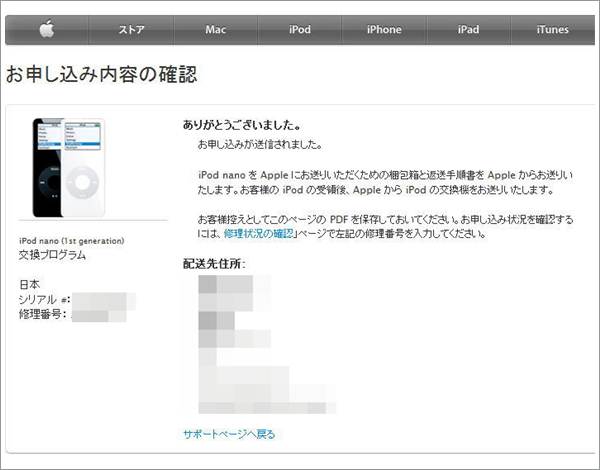Open the iPhone navigation tab

coord(384,30)
